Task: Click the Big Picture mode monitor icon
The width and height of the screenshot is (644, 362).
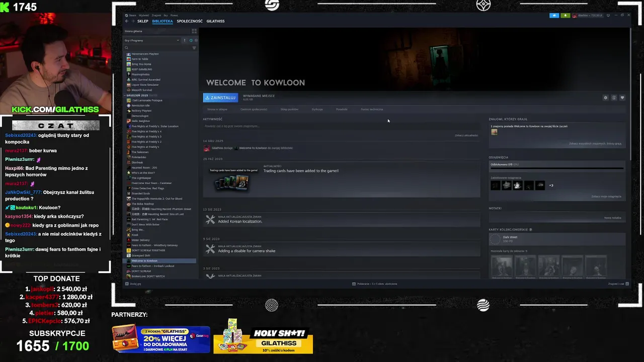Action: (608, 16)
